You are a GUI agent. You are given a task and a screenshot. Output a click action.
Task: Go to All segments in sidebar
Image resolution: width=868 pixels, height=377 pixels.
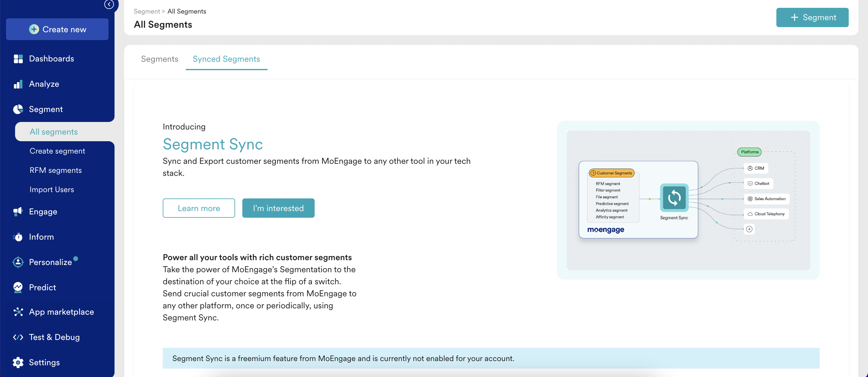[x=53, y=132]
